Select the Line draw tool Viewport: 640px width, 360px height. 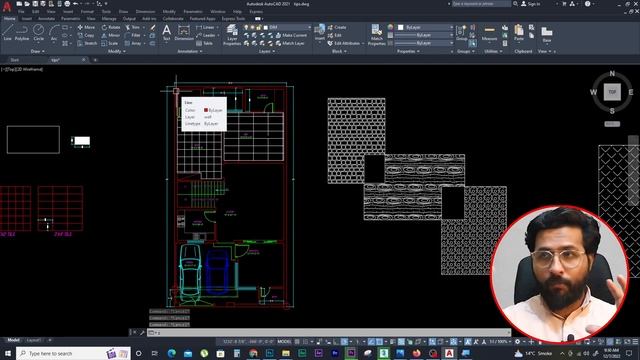pos(7,32)
